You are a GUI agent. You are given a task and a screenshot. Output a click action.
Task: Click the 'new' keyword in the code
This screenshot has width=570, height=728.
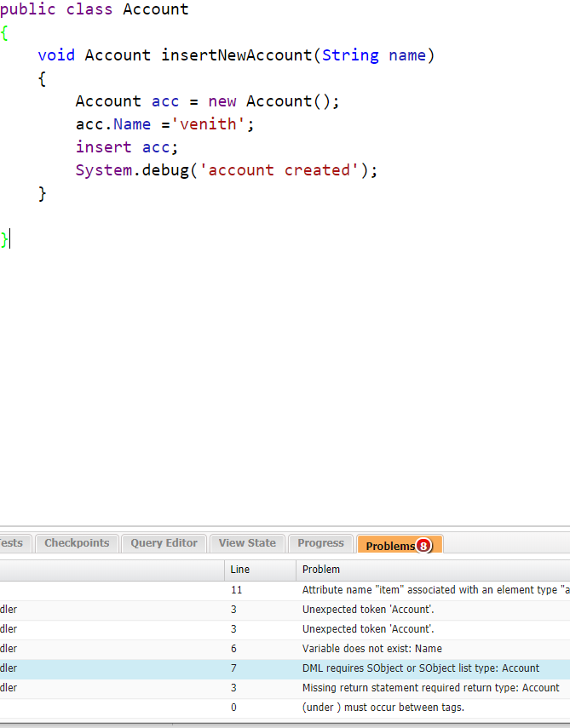[x=222, y=101]
